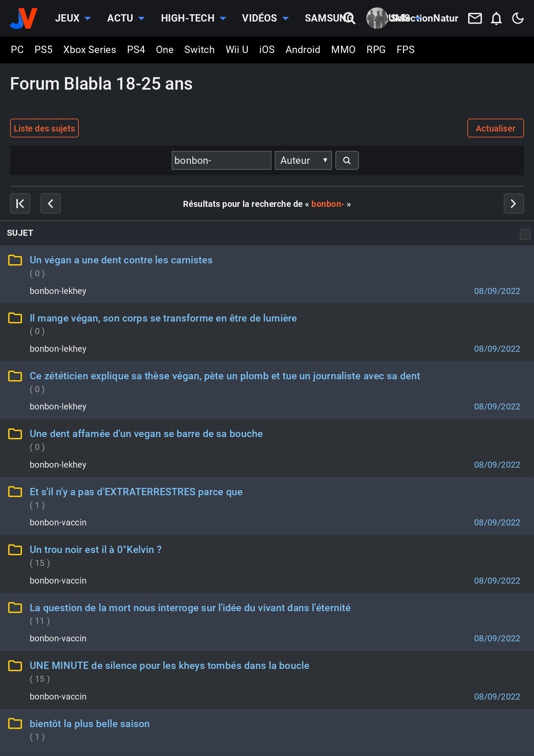Open the header search magnifier icon
The width and height of the screenshot is (534, 756).
click(349, 18)
